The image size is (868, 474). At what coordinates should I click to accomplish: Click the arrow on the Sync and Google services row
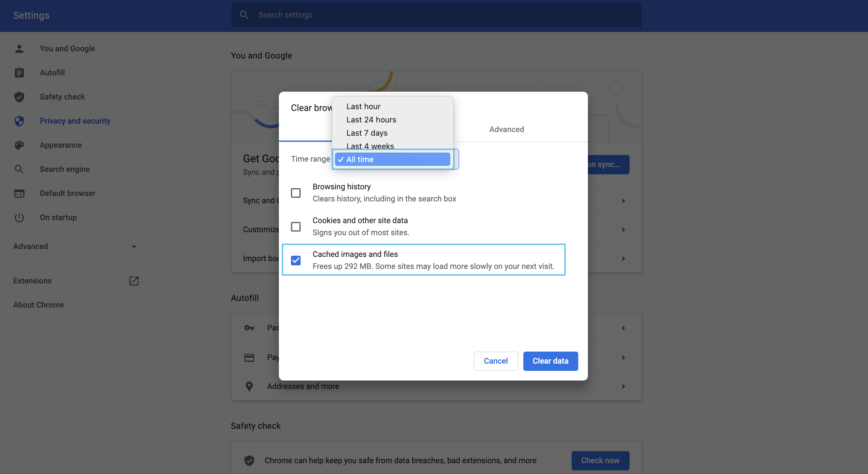coord(623,201)
